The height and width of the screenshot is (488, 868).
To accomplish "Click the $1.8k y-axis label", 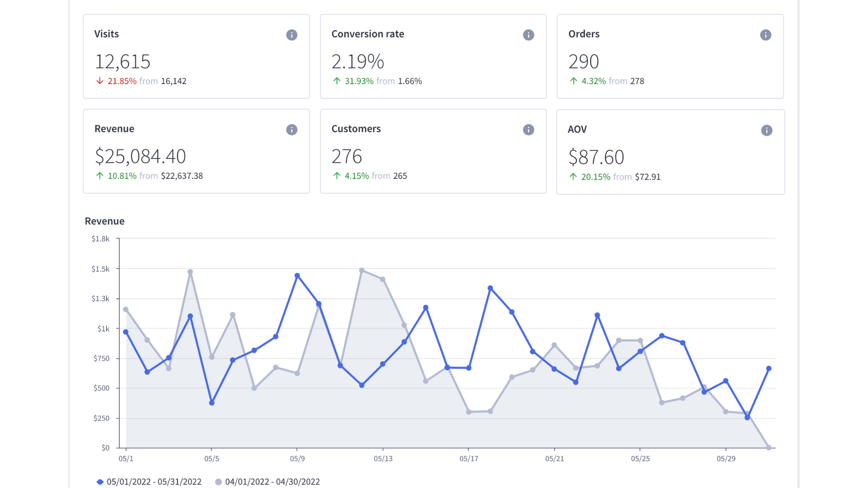I will click(x=100, y=239).
